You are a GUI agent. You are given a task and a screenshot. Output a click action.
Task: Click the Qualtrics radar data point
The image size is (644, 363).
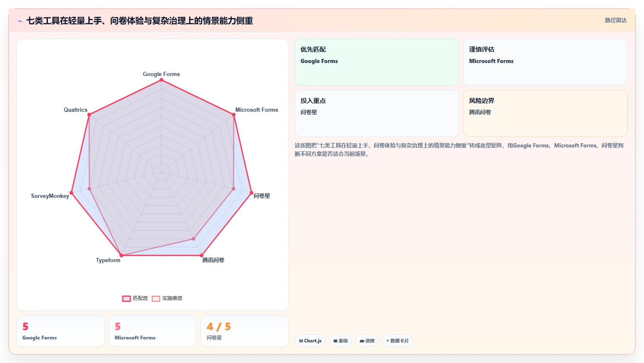pos(89,115)
